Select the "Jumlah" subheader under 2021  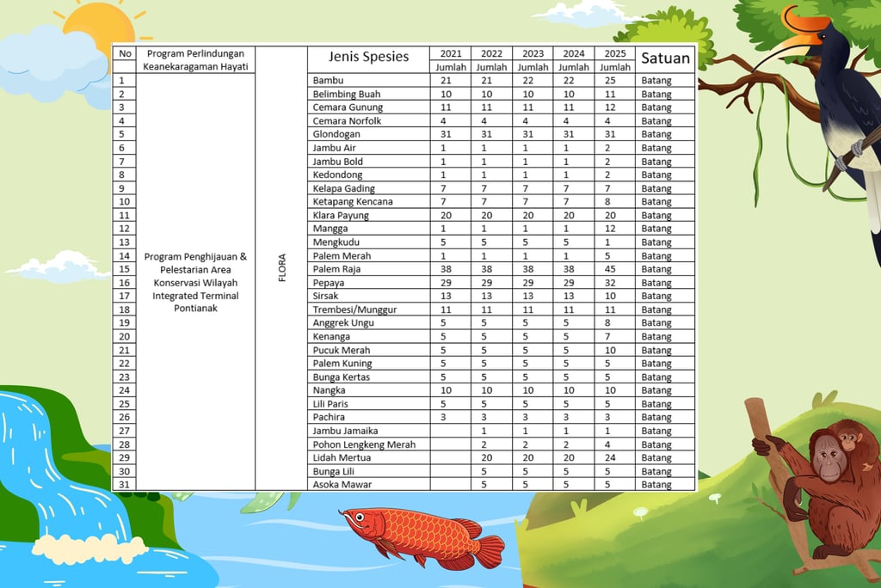click(x=451, y=67)
